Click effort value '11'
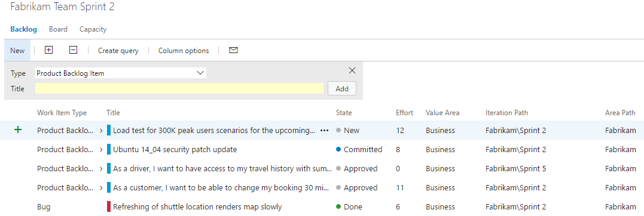This screenshot has width=644, height=216. pos(400,188)
